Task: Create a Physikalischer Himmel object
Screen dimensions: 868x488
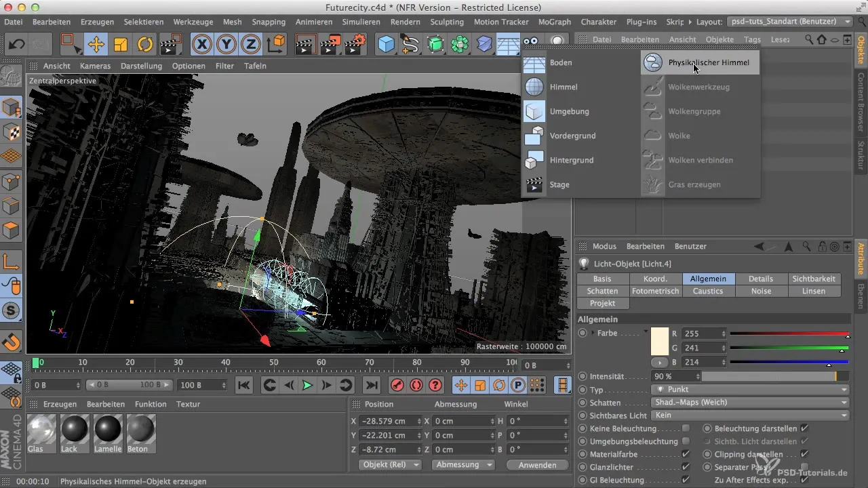Action: point(700,62)
